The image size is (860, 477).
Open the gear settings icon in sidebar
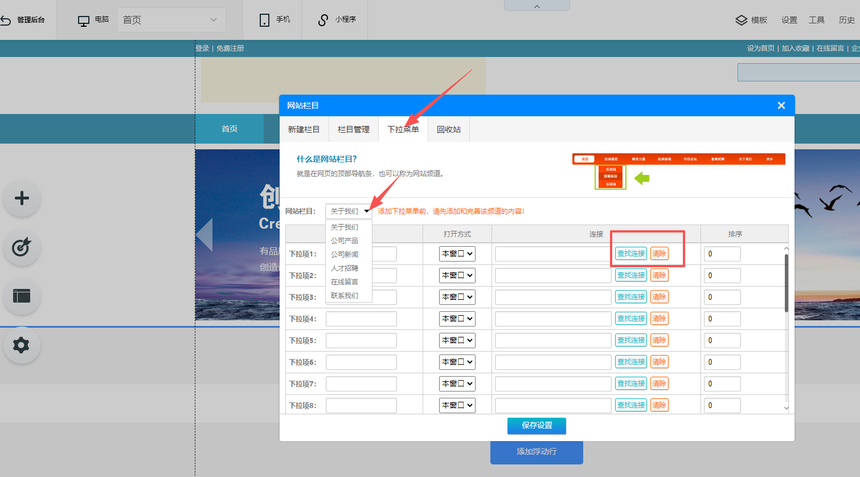tap(21, 345)
